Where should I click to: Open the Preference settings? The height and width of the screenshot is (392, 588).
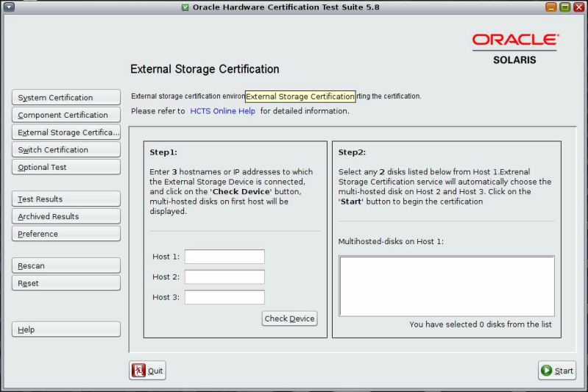[66, 234]
